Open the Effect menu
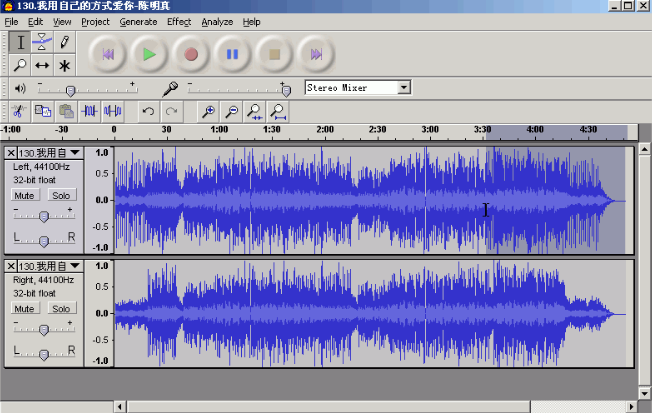The width and height of the screenshot is (652, 413). click(179, 21)
